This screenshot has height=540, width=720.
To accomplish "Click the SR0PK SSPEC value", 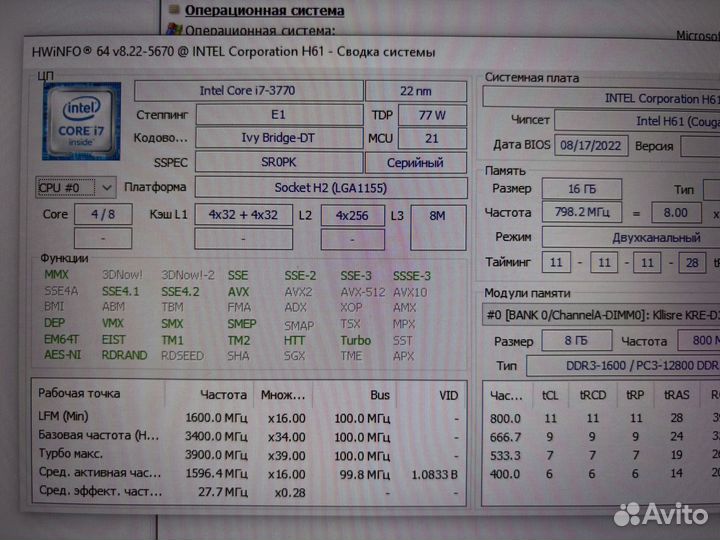I will pos(279,162).
